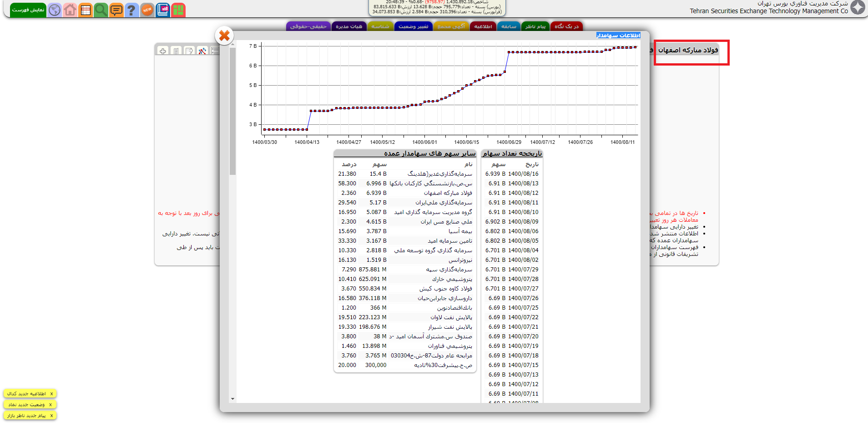Click the 1400/07/26 share history row
This screenshot has width=868, height=423.
click(x=512, y=298)
